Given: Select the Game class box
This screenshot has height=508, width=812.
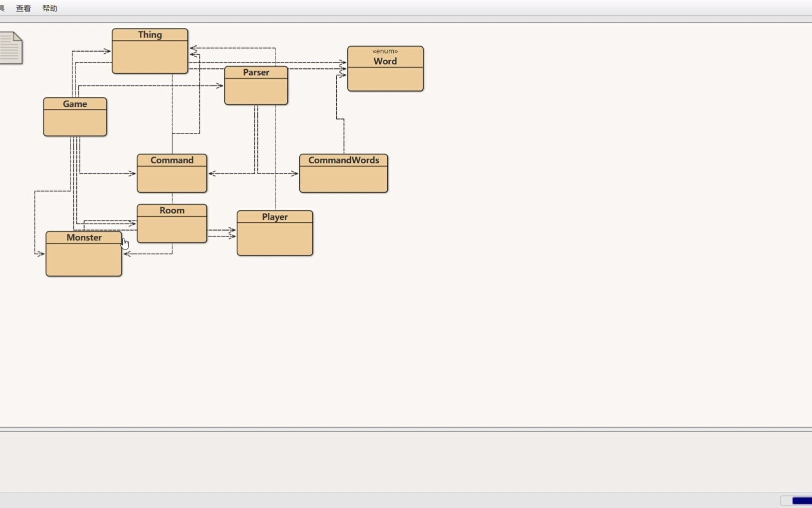Looking at the screenshot, I should pyautogui.click(x=75, y=117).
